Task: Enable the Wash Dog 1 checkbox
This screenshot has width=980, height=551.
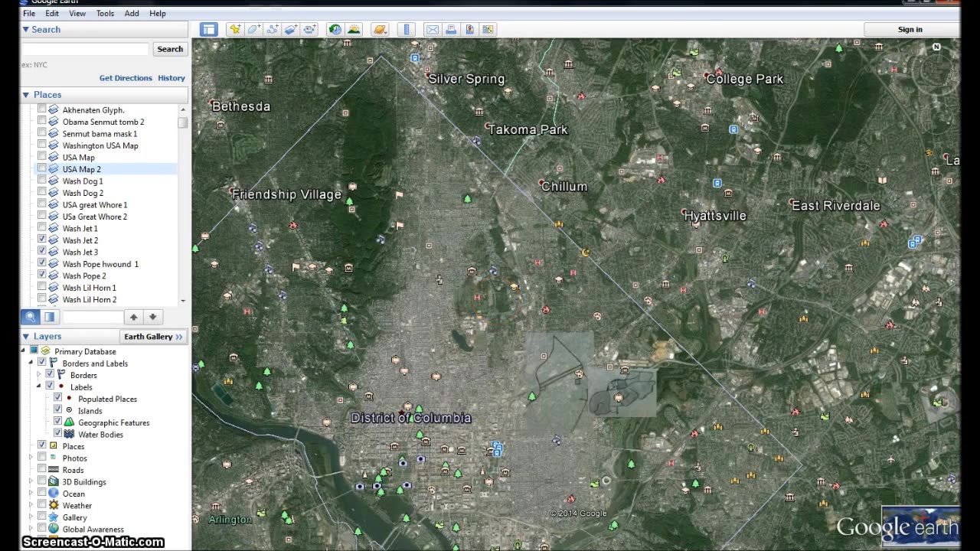Action: tap(42, 181)
